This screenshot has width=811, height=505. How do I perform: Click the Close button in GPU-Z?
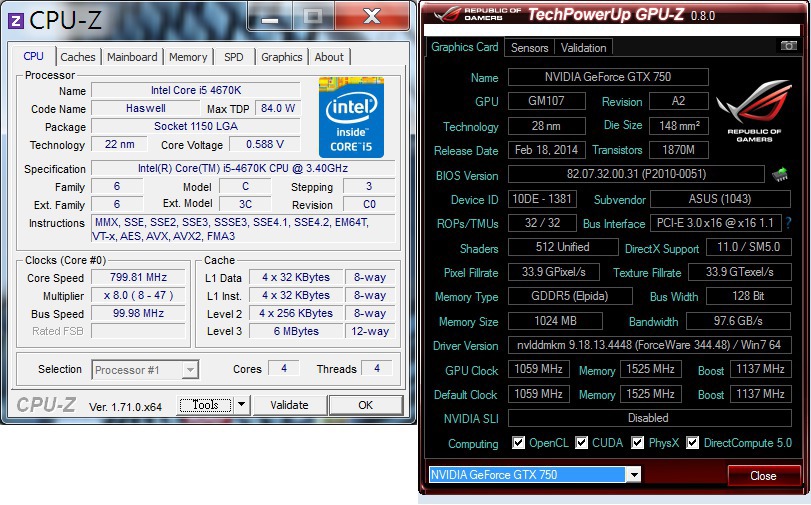(x=763, y=476)
